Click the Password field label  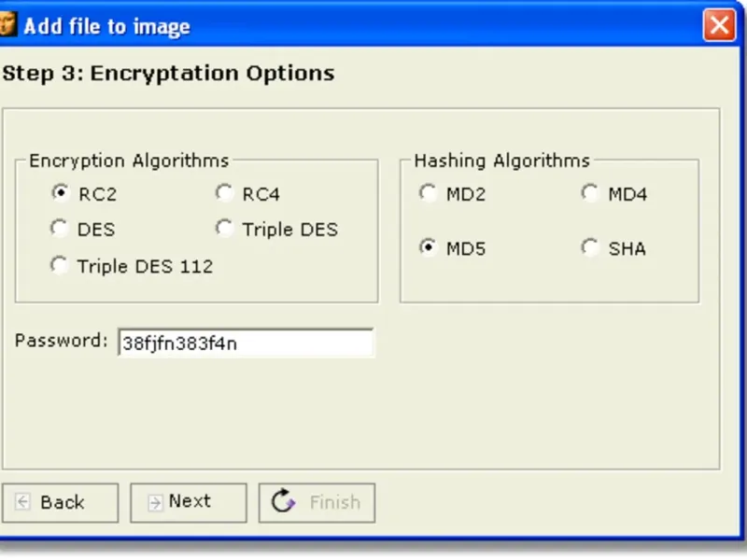click(62, 341)
